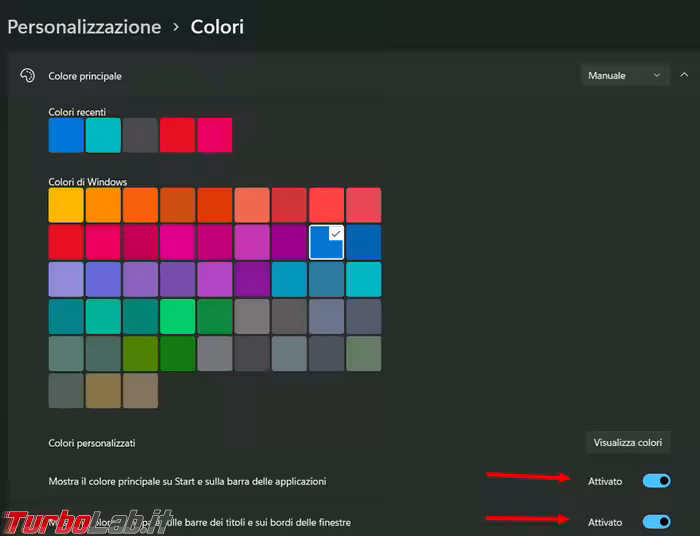The image size is (700, 536).
Task: Click the checked blue swatch in Windows colors
Action: 326,242
